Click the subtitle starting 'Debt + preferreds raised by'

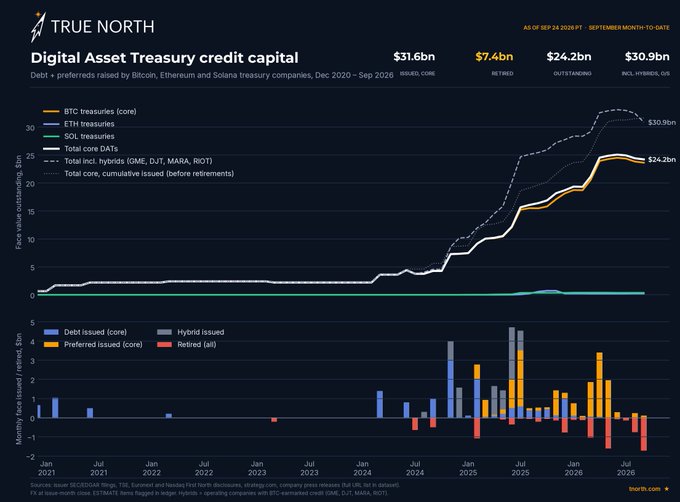pyautogui.click(x=212, y=75)
